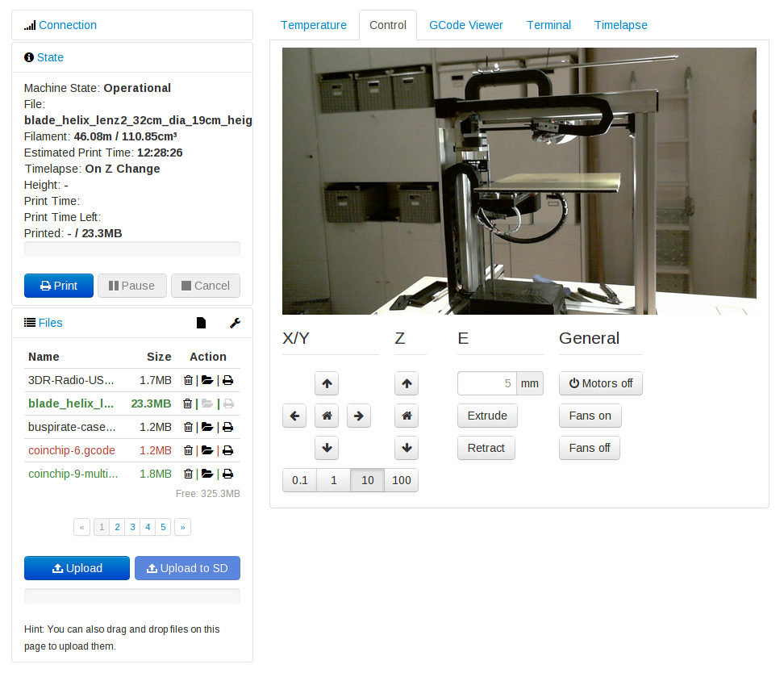The image size is (784, 673).
Task: Click the print progress bar
Action: point(132,249)
